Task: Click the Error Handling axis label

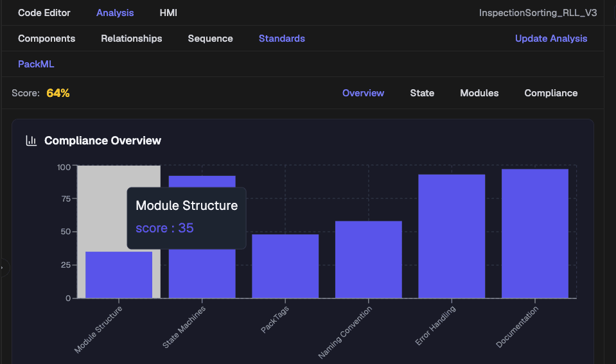Action: pyautogui.click(x=436, y=325)
